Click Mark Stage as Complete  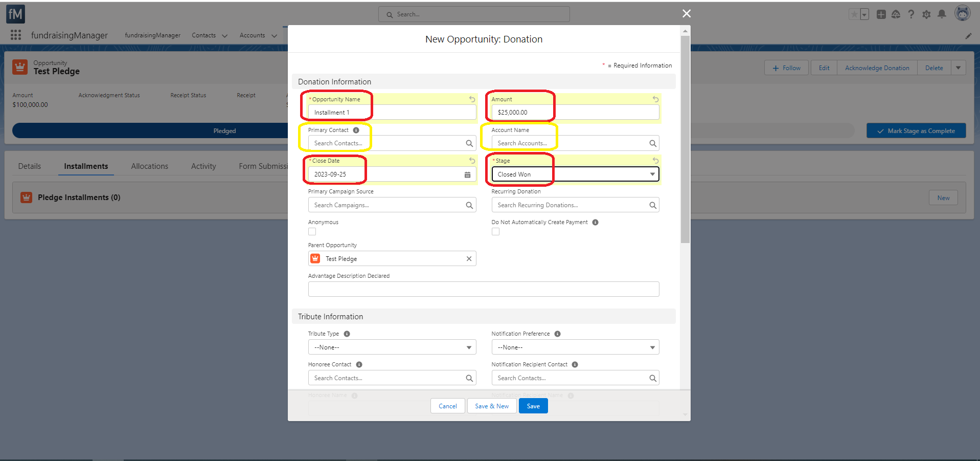916,130
